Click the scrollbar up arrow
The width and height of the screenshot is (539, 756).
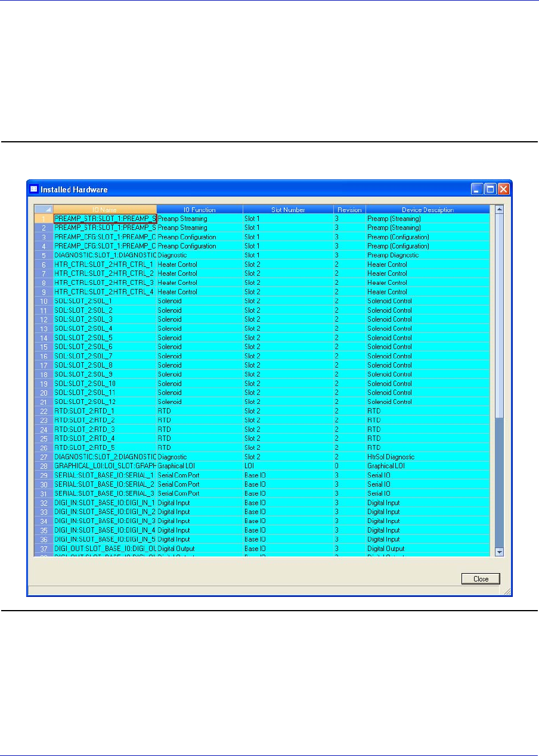pos(500,210)
